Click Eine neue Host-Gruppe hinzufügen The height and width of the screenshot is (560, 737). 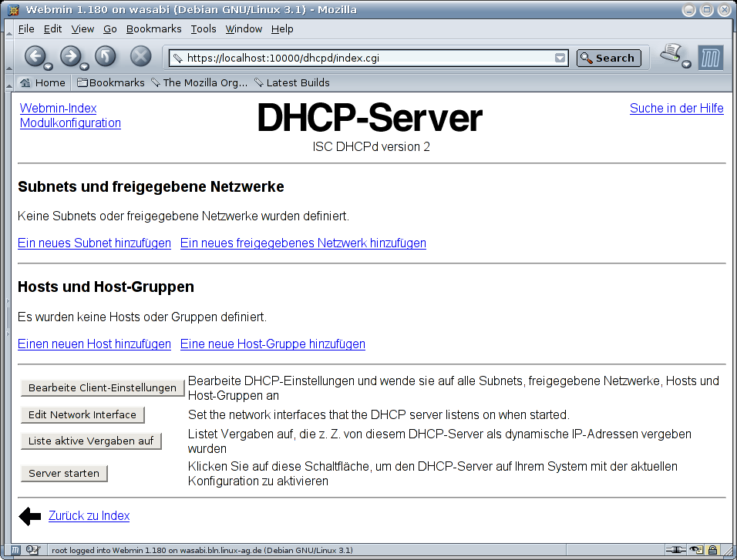[x=273, y=344]
